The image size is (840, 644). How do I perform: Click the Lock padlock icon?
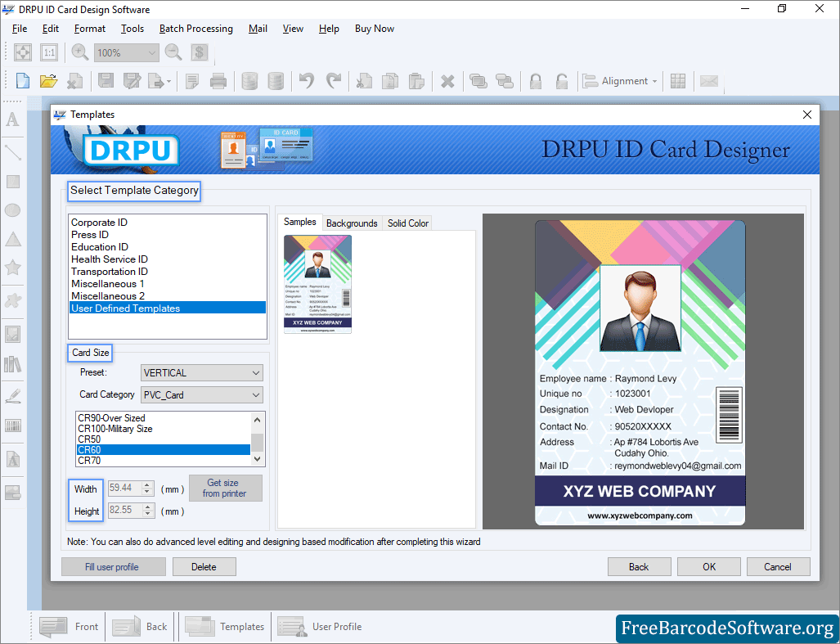(x=535, y=81)
